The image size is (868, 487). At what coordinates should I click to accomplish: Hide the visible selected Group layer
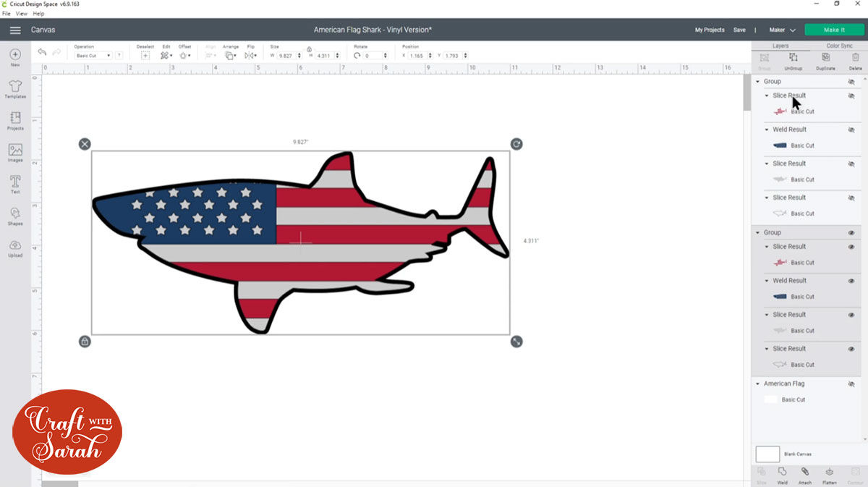851,233
